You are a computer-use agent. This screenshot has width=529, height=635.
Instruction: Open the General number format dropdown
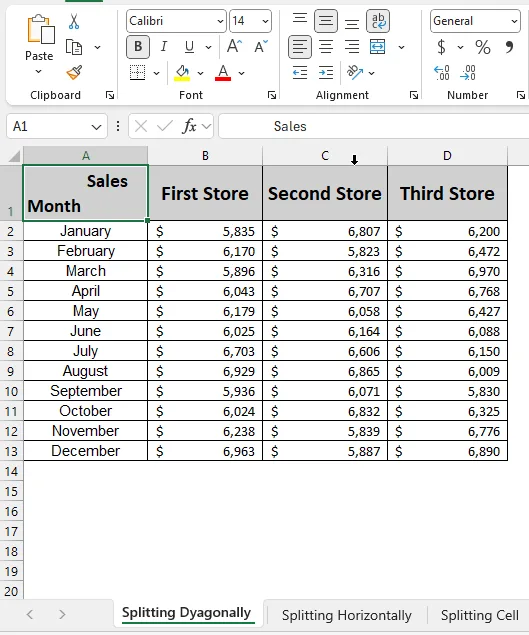(514, 21)
